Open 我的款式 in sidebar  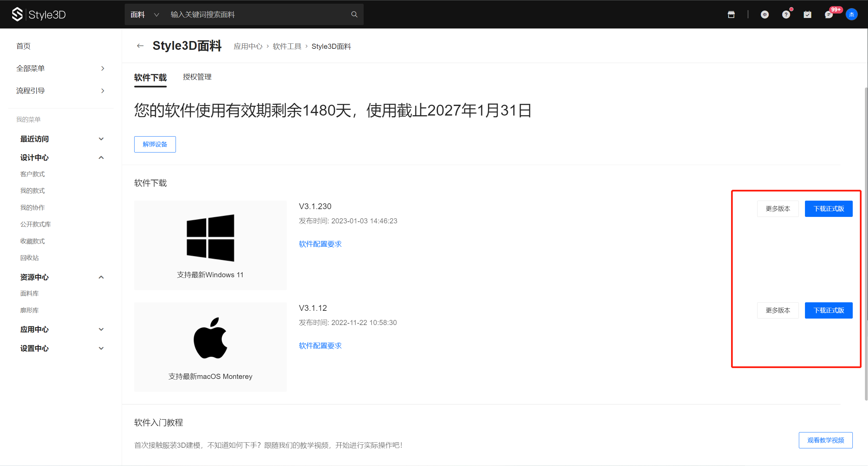click(x=33, y=191)
